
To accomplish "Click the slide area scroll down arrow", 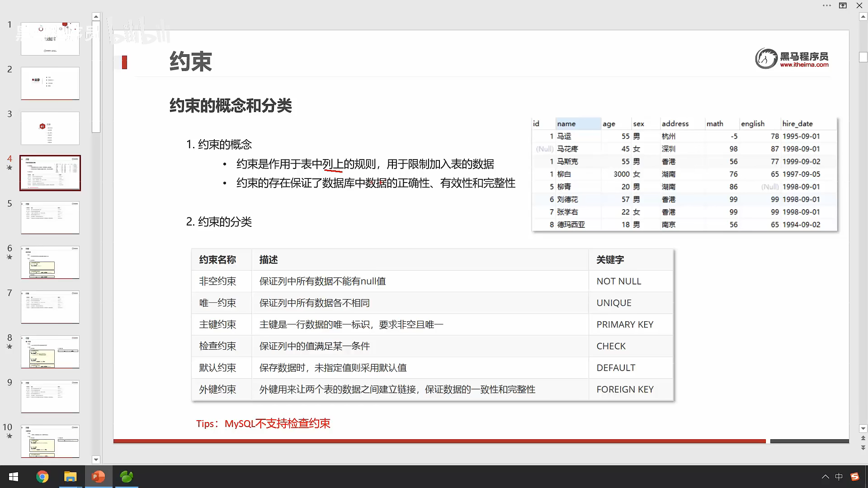I will tap(863, 428).
